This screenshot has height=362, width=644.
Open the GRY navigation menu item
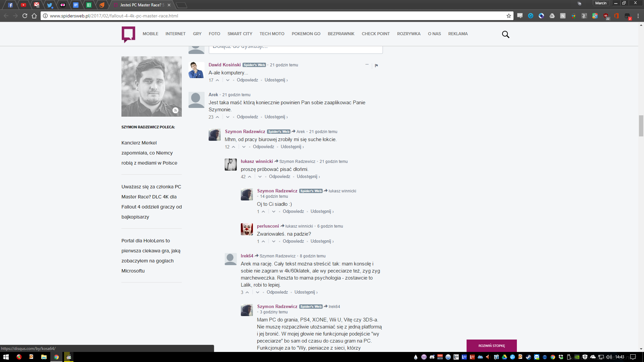pyautogui.click(x=197, y=34)
